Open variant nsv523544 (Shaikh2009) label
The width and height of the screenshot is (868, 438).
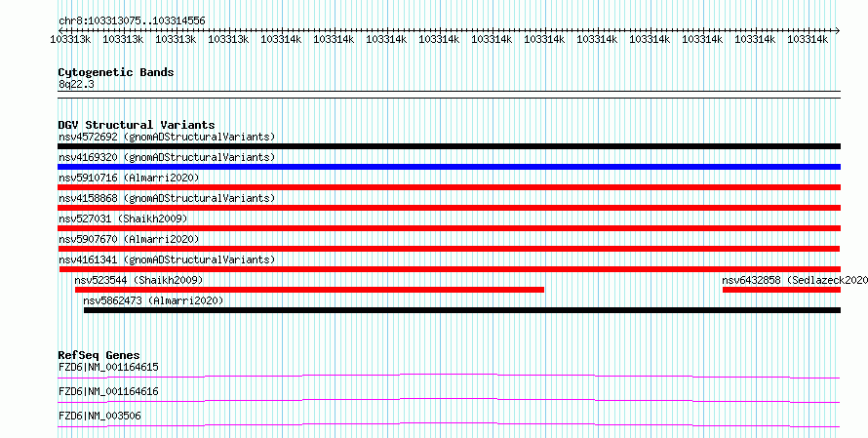138,280
